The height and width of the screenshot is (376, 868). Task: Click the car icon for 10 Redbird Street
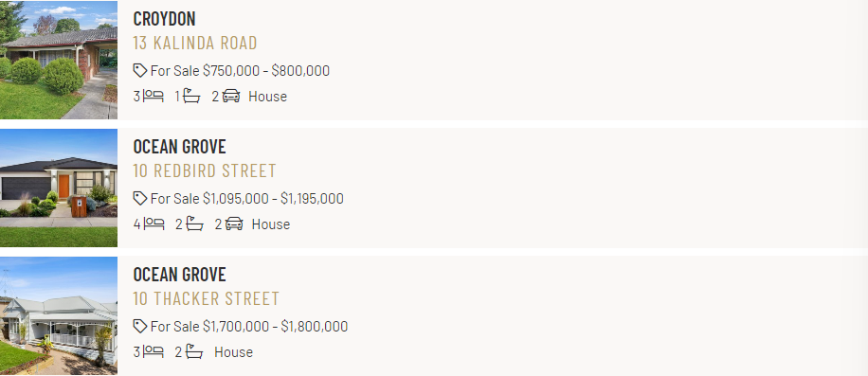[235, 224]
